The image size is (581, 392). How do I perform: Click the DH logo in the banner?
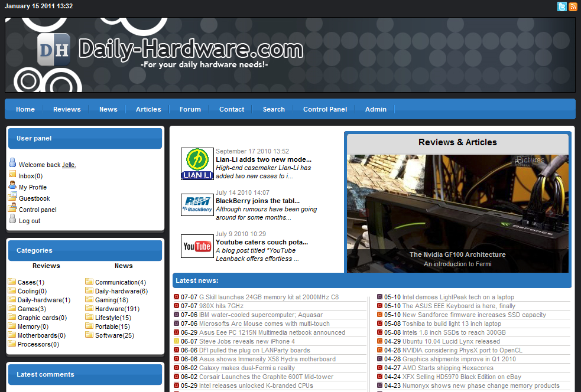[x=54, y=50]
